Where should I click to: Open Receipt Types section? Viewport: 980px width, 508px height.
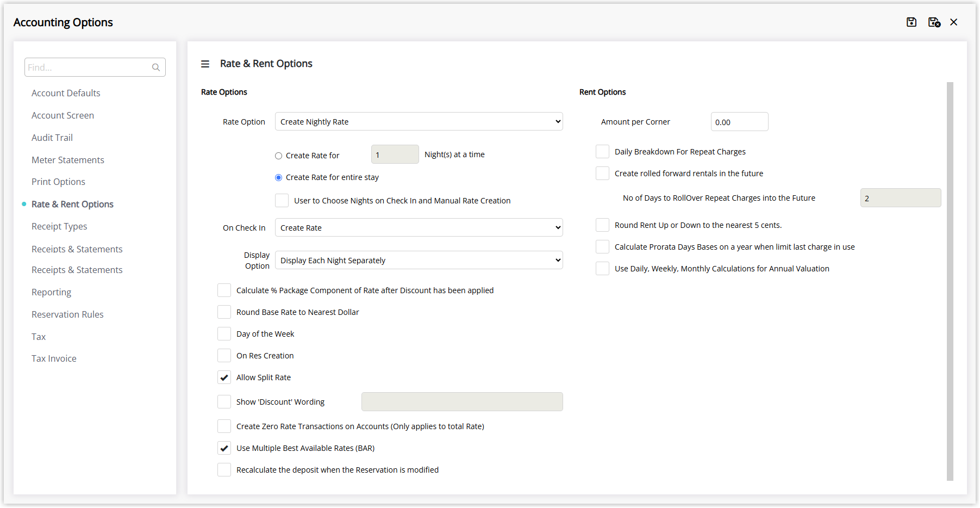pyautogui.click(x=59, y=226)
